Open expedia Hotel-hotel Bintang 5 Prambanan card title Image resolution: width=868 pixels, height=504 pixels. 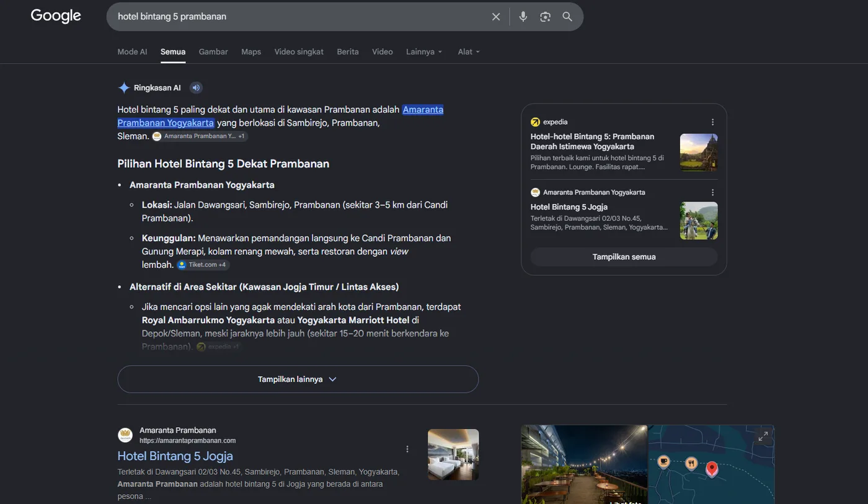point(592,141)
